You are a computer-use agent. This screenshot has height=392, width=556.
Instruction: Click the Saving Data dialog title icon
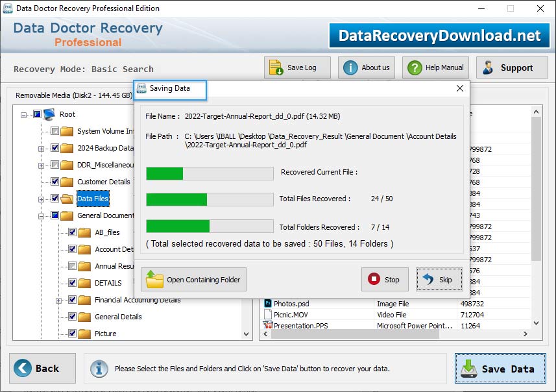point(142,88)
